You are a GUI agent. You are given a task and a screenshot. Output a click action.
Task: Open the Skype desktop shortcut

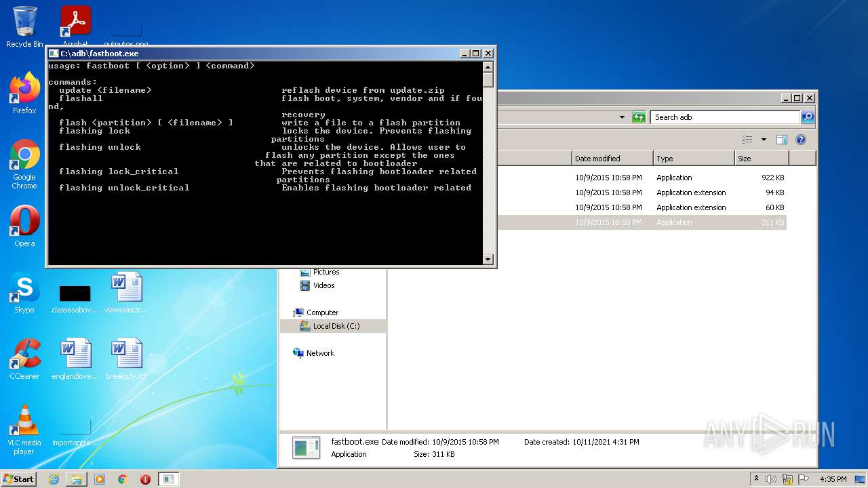point(24,293)
